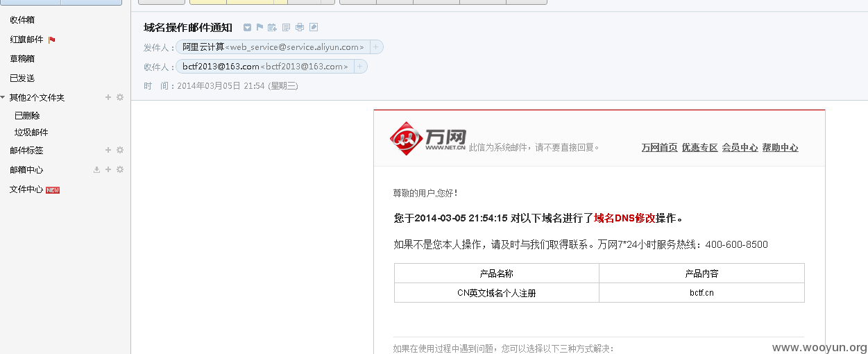Flag this email with the flag icon
Viewport: 868px width, 354px height.
click(259, 28)
